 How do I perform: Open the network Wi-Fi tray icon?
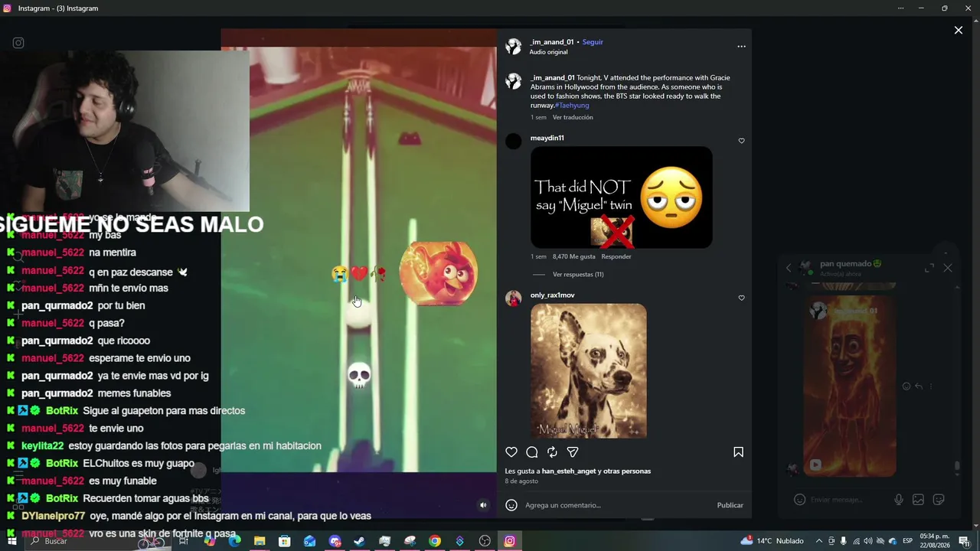[x=856, y=541]
